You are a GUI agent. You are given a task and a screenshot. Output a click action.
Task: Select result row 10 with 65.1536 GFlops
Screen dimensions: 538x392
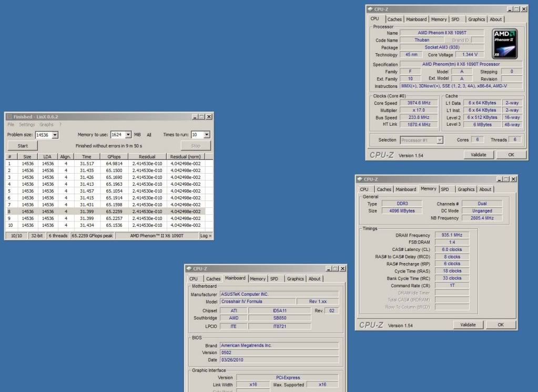pyautogui.click(x=106, y=225)
